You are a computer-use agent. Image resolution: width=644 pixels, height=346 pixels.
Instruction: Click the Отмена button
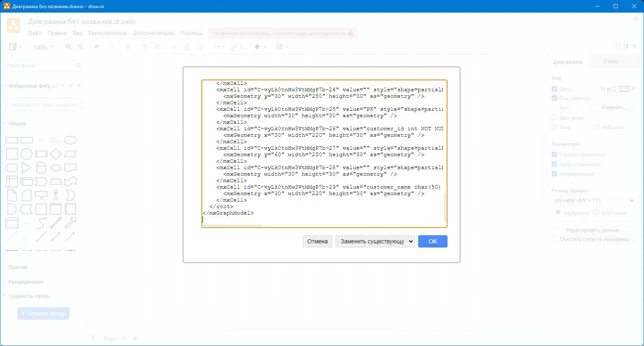pos(318,241)
